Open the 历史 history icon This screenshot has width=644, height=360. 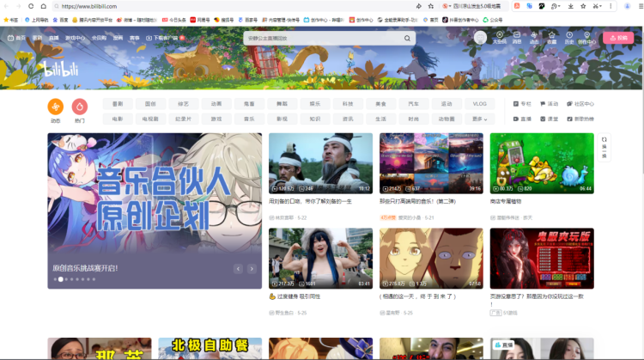[x=568, y=38]
